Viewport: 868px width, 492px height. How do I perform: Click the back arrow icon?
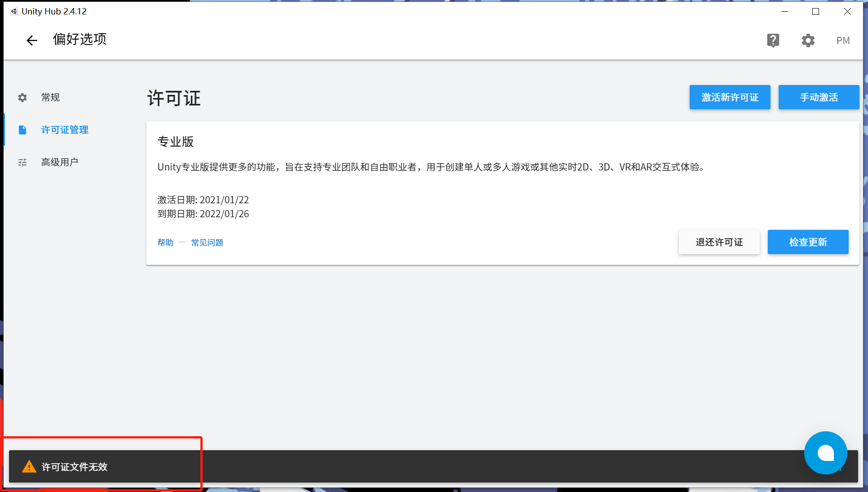31,40
